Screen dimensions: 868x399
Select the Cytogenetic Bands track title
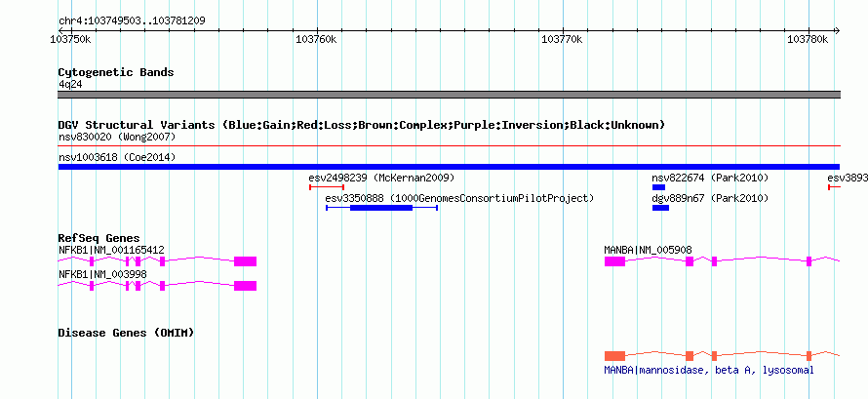116,72
